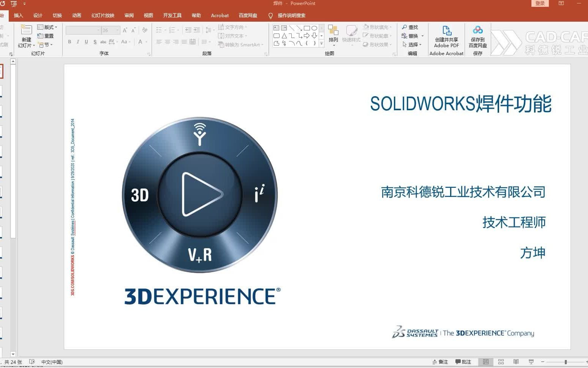This screenshot has height=368, width=588.
Task: Open Reading View from the status bar
Action: 516,362
